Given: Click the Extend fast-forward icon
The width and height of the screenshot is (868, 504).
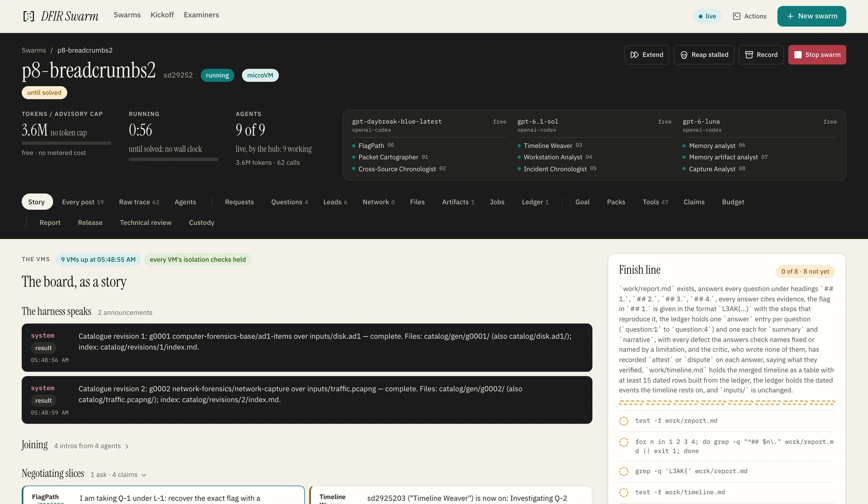Looking at the screenshot, I should (635, 55).
